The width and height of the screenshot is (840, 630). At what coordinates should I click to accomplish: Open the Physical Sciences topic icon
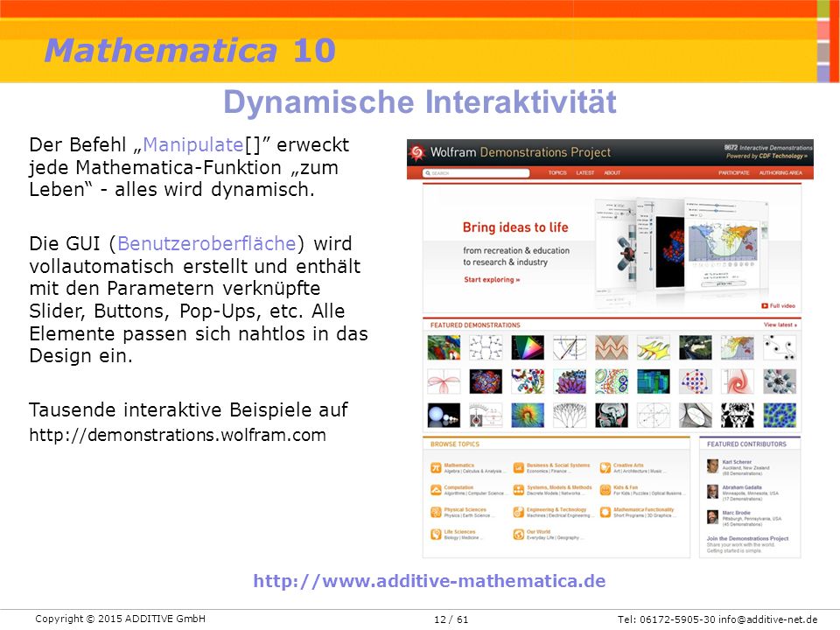(436, 512)
